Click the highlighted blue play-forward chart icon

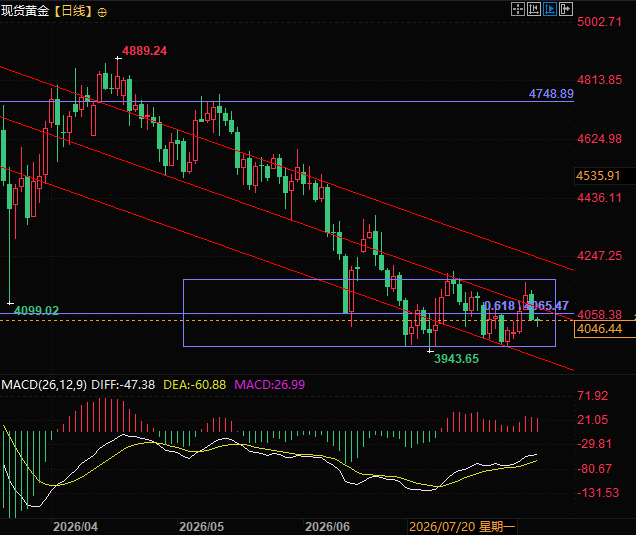point(550,9)
